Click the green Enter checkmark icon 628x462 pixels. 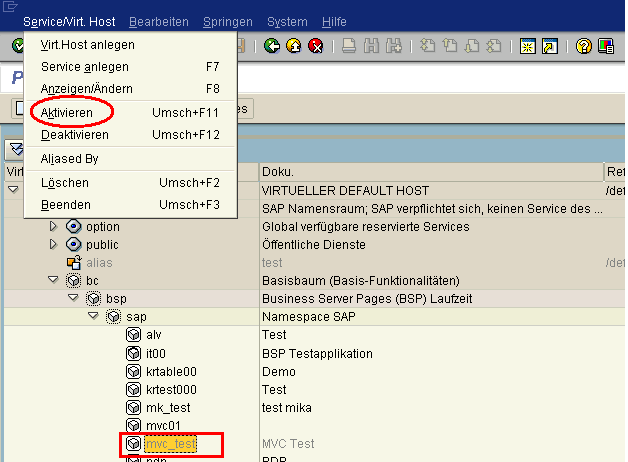19,46
